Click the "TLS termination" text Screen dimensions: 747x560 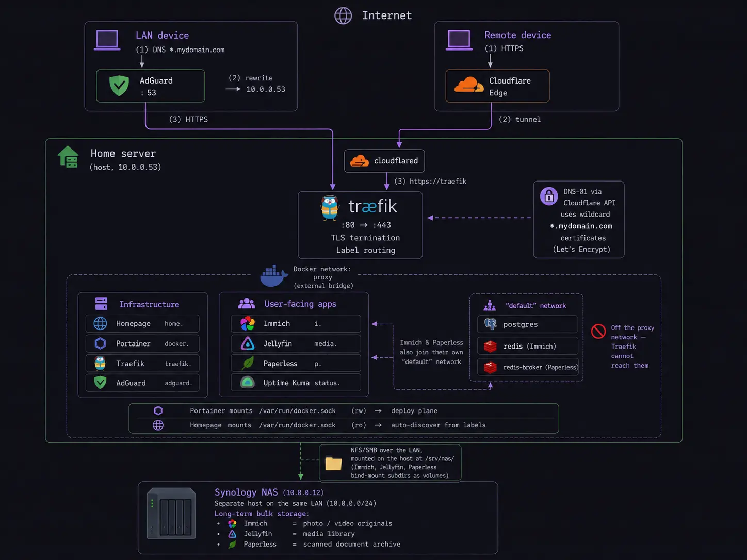[x=365, y=238]
